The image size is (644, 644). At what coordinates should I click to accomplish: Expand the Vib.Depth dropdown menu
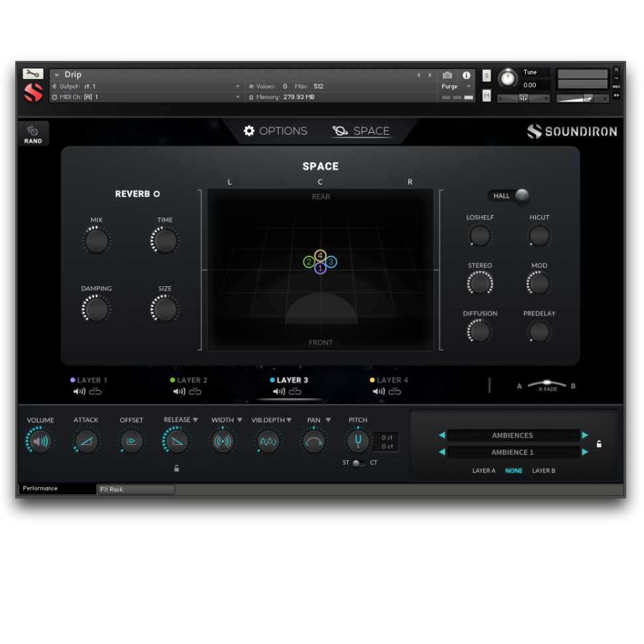(289, 420)
